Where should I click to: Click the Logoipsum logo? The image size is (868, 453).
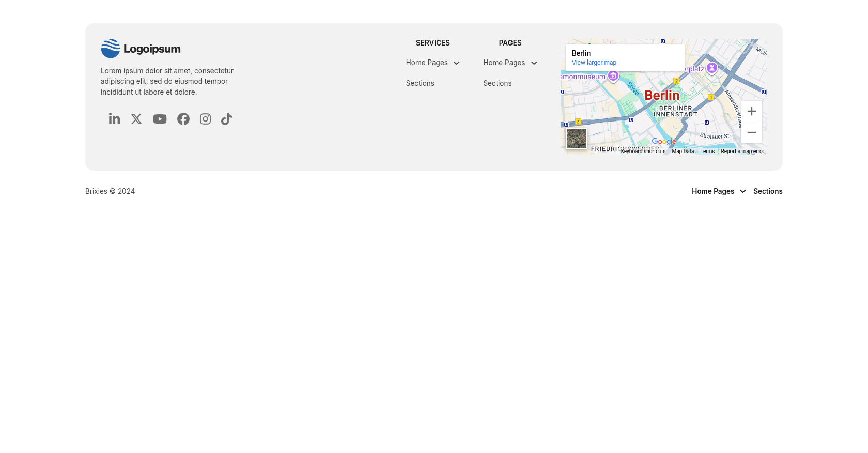click(141, 49)
